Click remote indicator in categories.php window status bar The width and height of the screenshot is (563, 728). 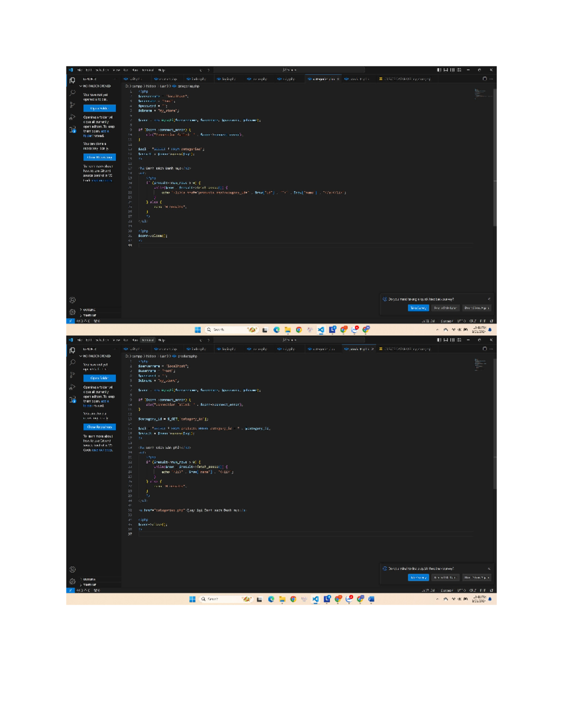[70, 321]
